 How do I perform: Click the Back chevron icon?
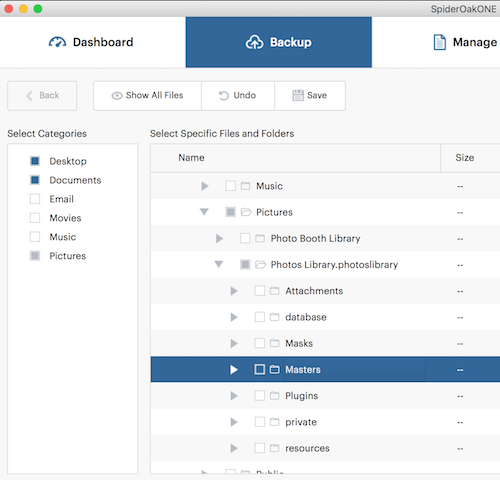pos(30,96)
